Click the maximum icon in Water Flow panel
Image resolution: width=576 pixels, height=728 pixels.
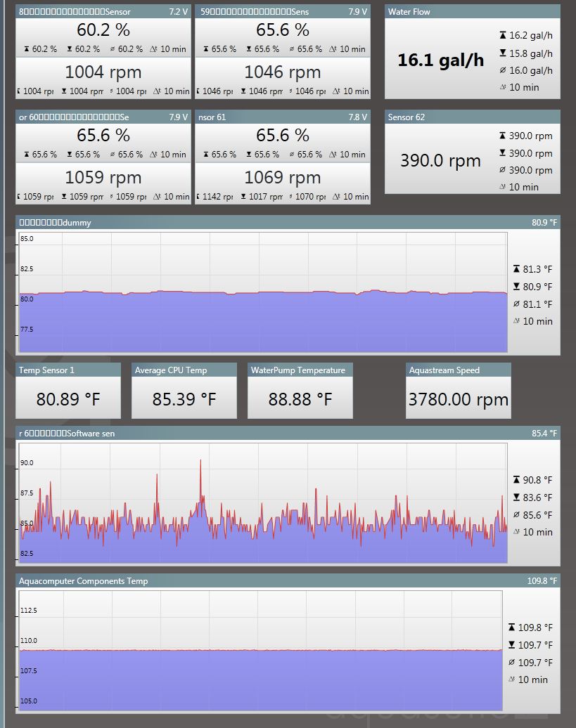(502, 35)
